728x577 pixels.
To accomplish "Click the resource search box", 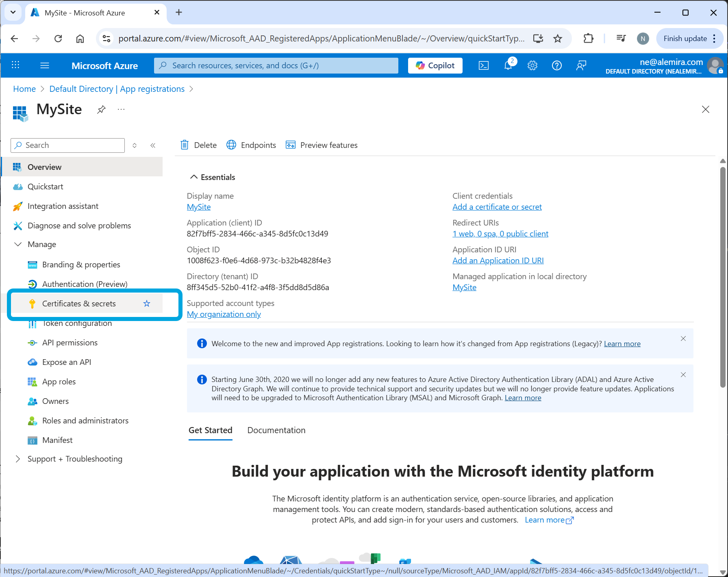I will pos(276,65).
